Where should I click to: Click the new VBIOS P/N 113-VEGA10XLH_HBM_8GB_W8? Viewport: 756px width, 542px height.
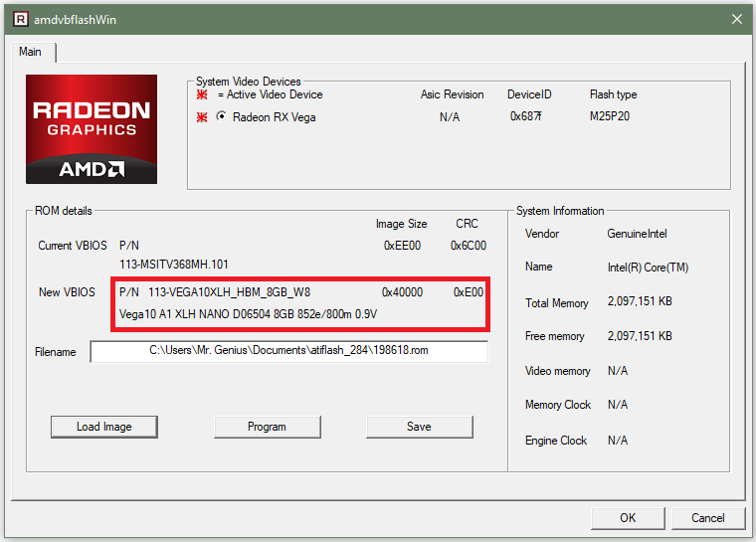(229, 292)
